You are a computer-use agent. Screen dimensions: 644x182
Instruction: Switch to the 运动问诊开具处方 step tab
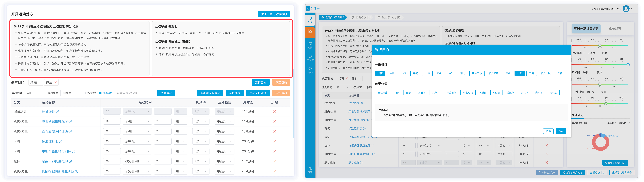pyautogui.click(x=333, y=18)
